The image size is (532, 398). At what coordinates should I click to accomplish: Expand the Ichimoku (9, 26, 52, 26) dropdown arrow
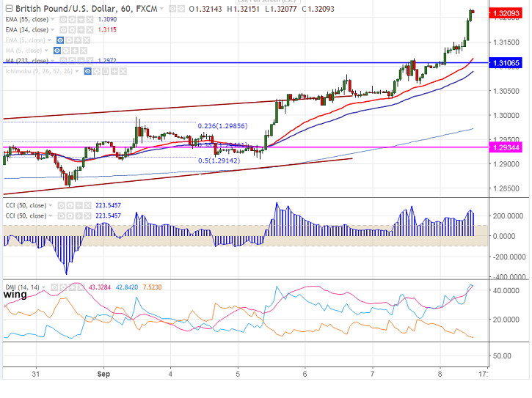click(x=77, y=71)
